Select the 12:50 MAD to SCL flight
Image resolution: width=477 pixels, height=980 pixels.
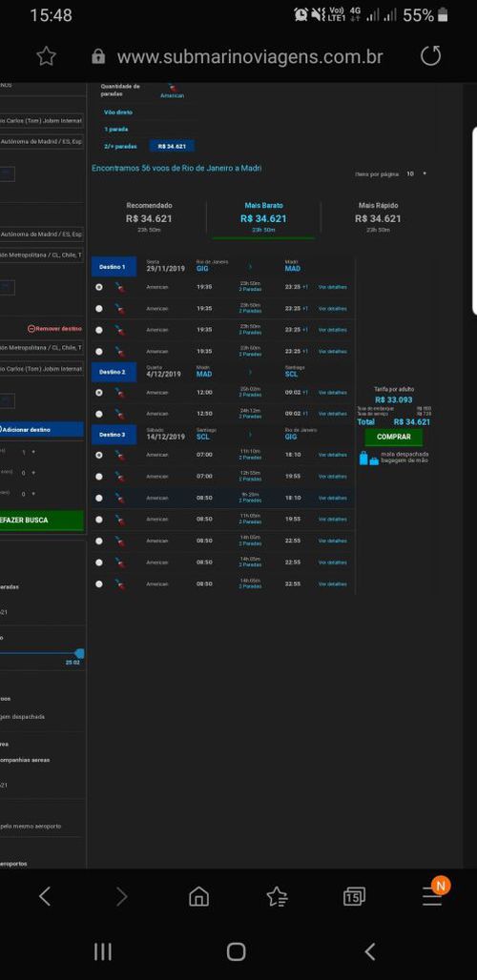(99, 414)
